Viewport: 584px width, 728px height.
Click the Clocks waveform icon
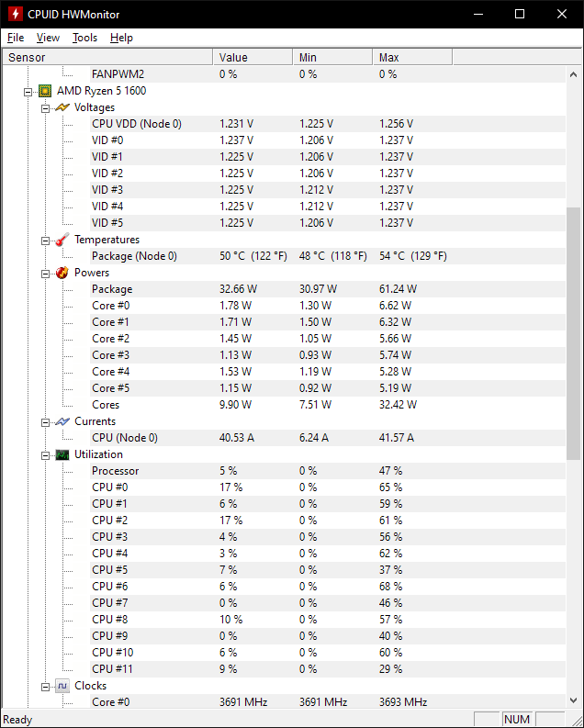coord(62,686)
